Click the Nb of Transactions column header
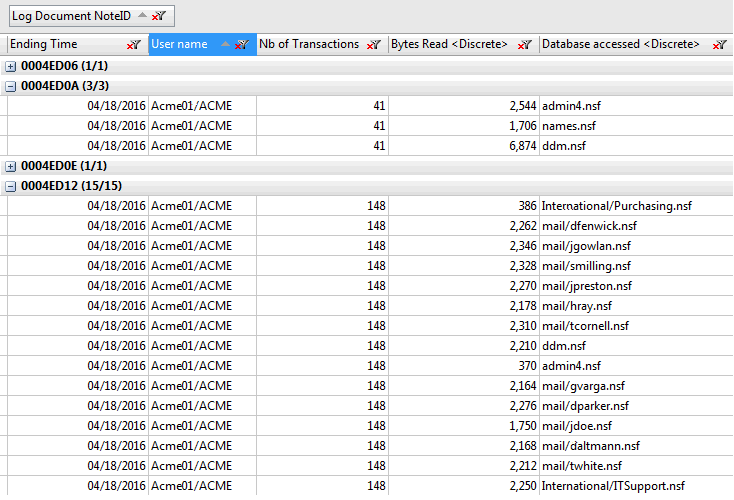The width and height of the screenshot is (734, 500). point(308,45)
